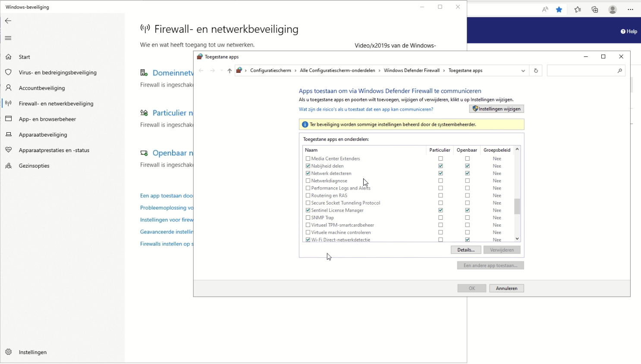Click the laptop icon for Apparaatbeveiliging
The width and height of the screenshot is (641, 364).
click(9, 134)
